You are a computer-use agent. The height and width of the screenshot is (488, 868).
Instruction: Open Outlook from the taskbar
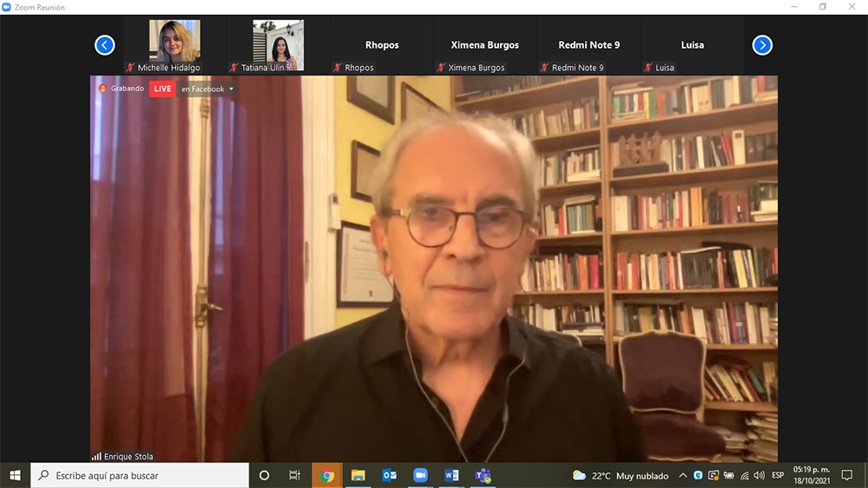(x=390, y=475)
